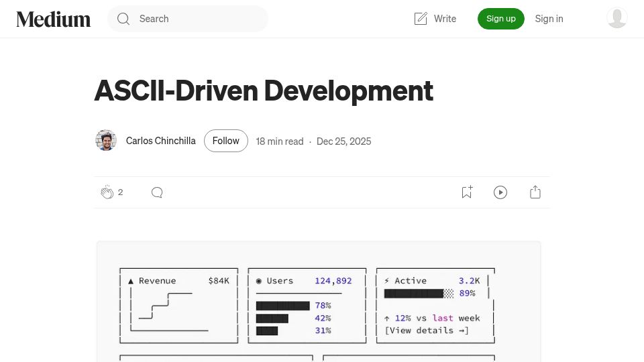Focus the Search input field
644x362 pixels.
coord(188,19)
